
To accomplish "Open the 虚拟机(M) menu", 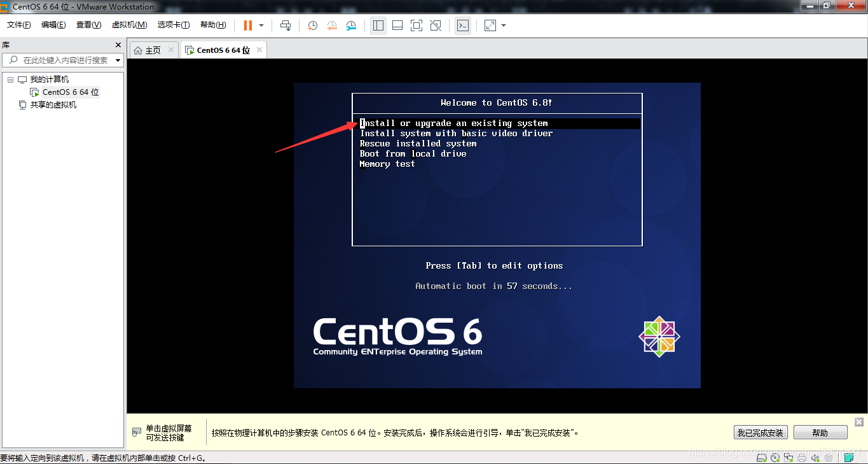I will click(x=130, y=25).
